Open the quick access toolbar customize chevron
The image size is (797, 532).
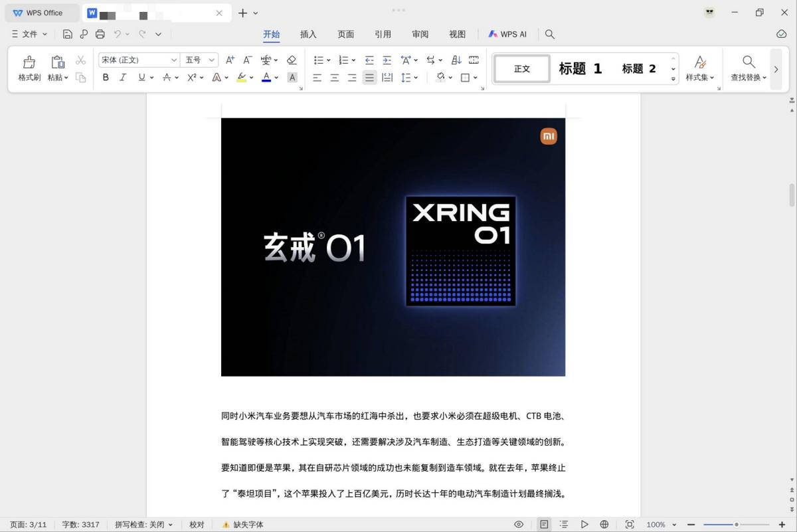tap(158, 34)
